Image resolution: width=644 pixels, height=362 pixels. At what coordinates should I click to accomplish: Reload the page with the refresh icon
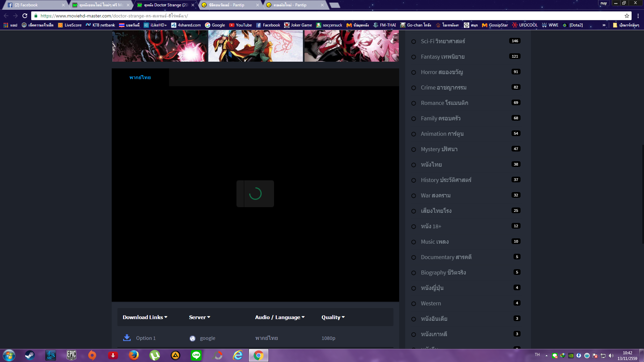coord(25,16)
